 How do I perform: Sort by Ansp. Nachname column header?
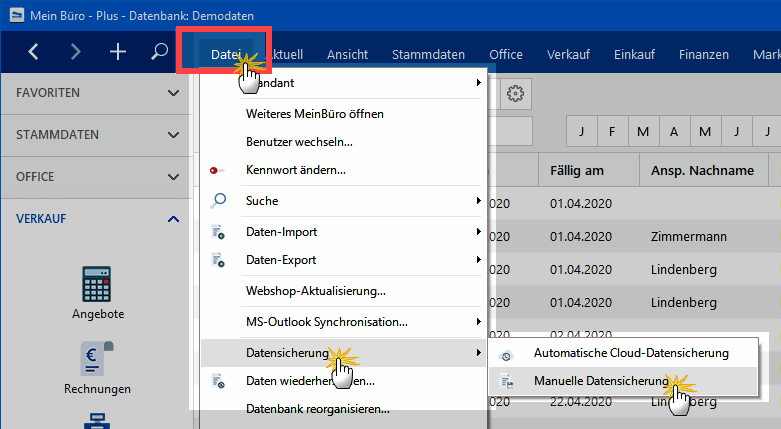[703, 170]
